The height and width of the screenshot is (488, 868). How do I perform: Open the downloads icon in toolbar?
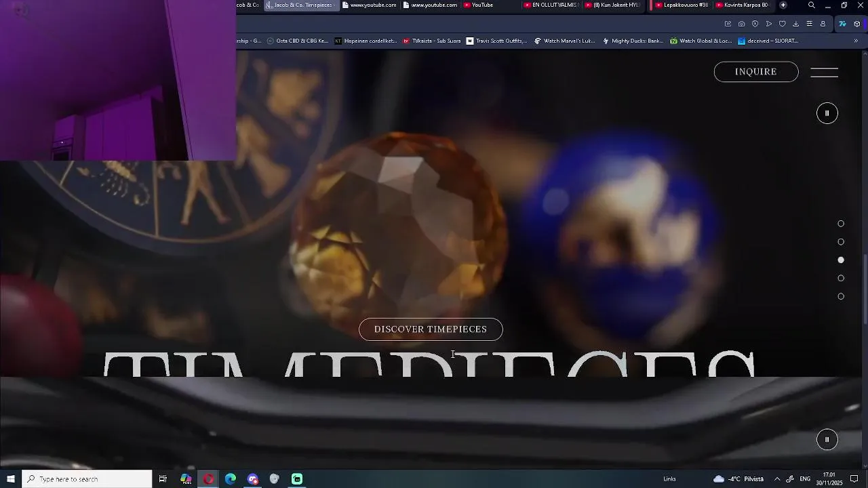pos(795,24)
